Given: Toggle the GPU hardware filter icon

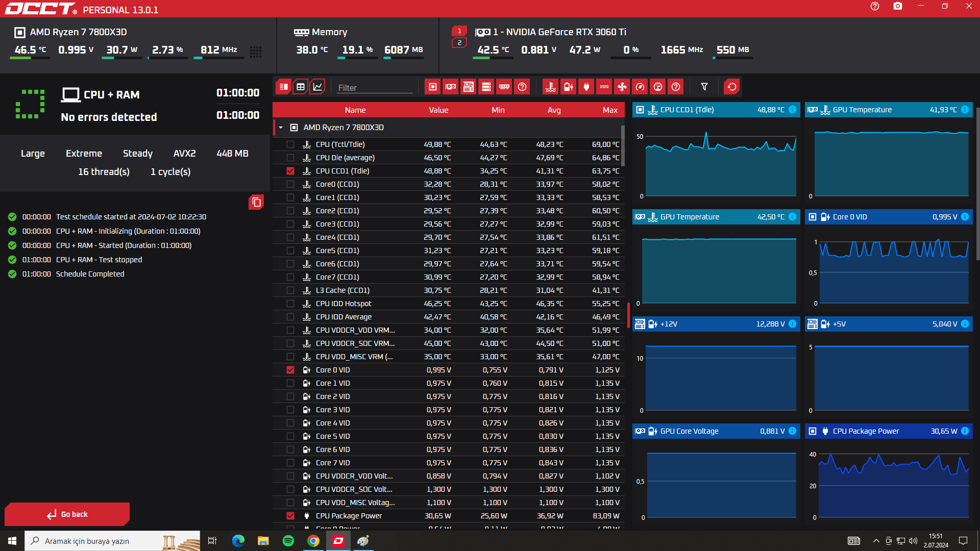Looking at the screenshot, I should [450, 87].
